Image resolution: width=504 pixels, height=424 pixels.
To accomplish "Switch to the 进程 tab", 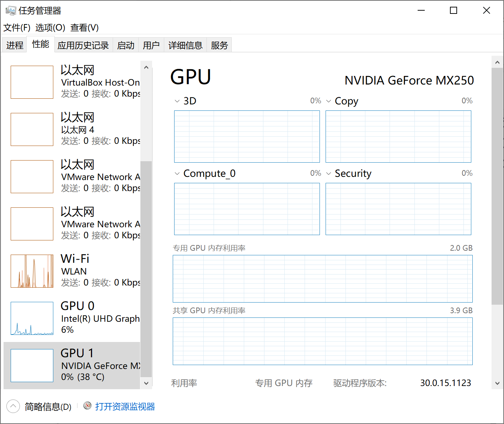I will (15, 45).
